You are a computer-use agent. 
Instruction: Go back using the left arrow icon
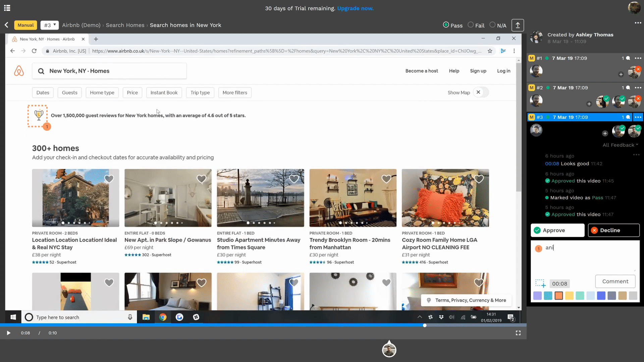pyautogui.click(x=6, y=25)
